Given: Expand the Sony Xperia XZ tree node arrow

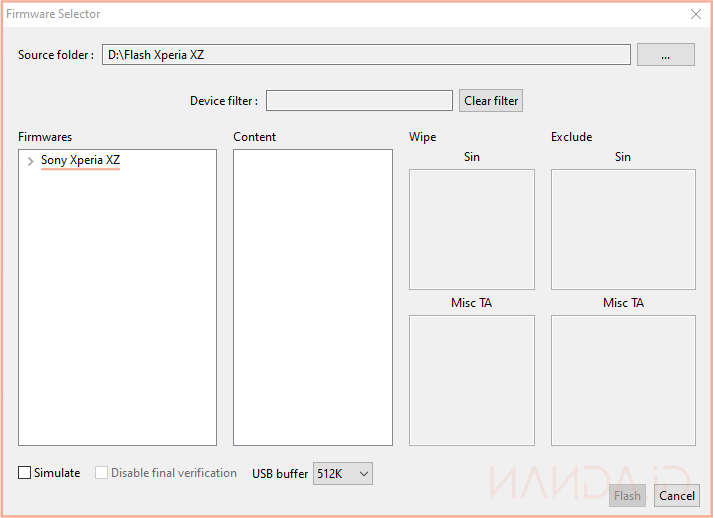Looking at the screenshot, I should (x=30, y=161).
